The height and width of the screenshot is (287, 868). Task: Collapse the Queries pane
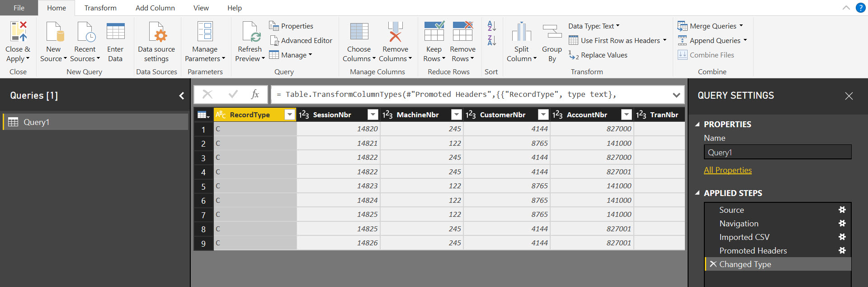click(182, 96)
